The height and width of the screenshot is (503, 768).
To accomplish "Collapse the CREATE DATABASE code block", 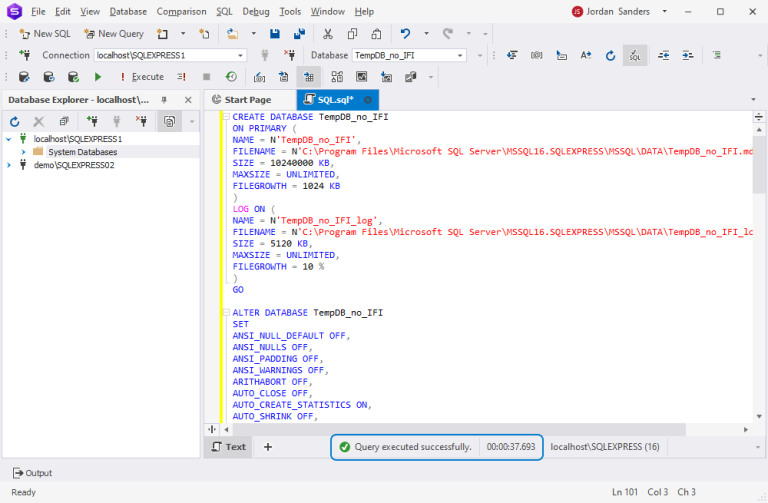I will click(226, 117).
